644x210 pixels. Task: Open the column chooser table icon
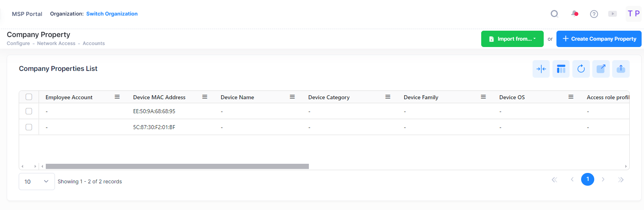pos(561,69)
